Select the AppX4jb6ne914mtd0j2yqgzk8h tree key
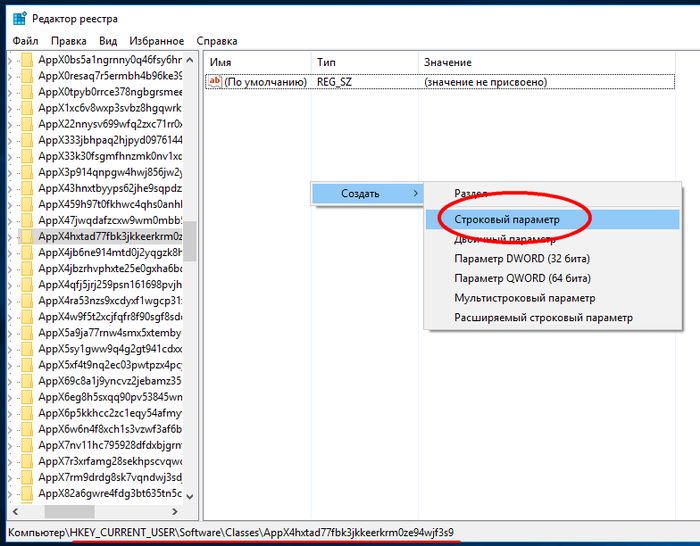The image size is (700, 546). click(x=110, y=253)
